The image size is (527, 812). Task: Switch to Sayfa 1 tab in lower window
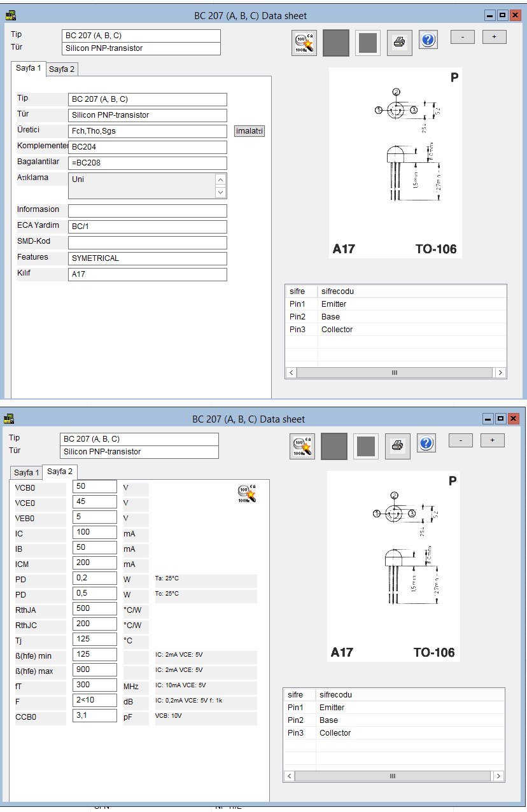26,473
